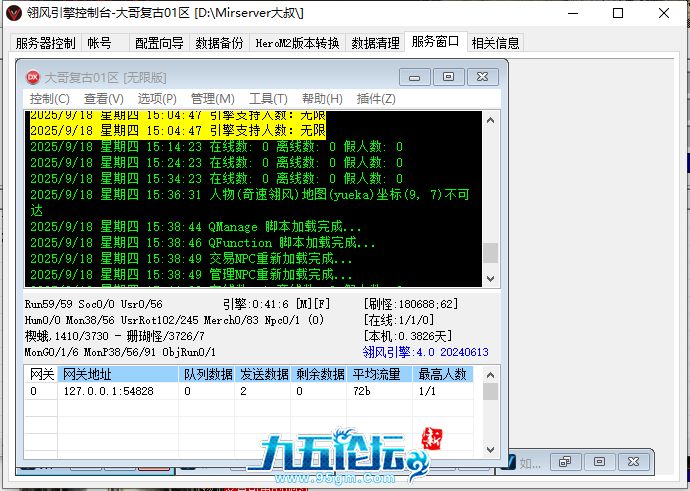Image resolution: width=690 pixels, height=491 pixels.
Task: Maximize the minimized 如... window at bottom
Action: [599, 462]
